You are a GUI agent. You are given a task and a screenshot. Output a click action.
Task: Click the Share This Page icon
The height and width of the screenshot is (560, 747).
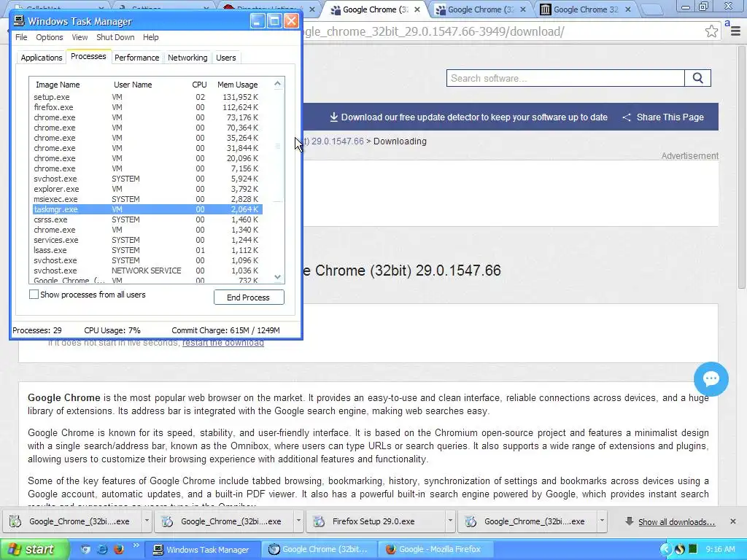coord(627,117)
